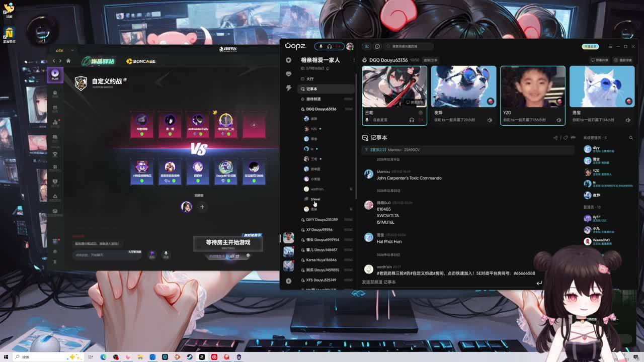Click the search icon in member list
The image size is (644, 362).
[x=631, y=138]
